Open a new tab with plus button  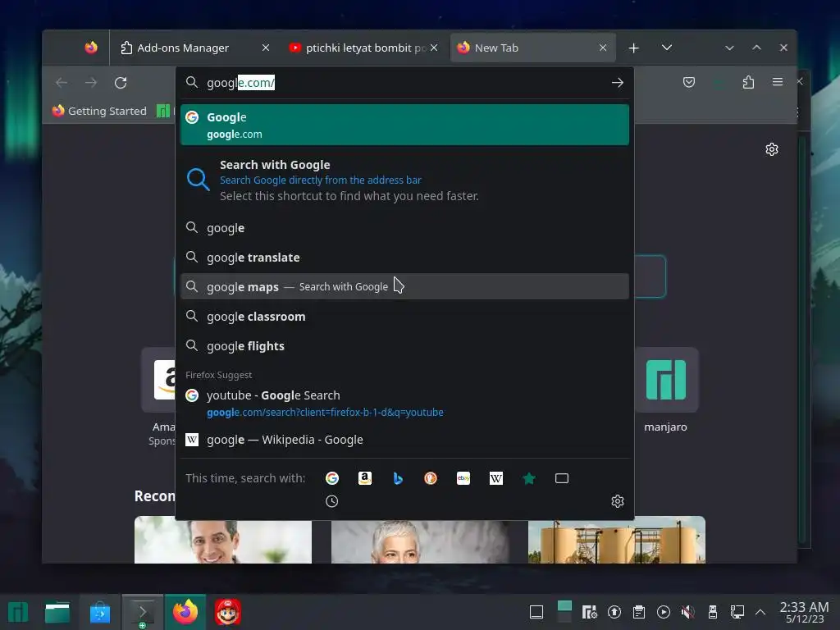point(634,48)
